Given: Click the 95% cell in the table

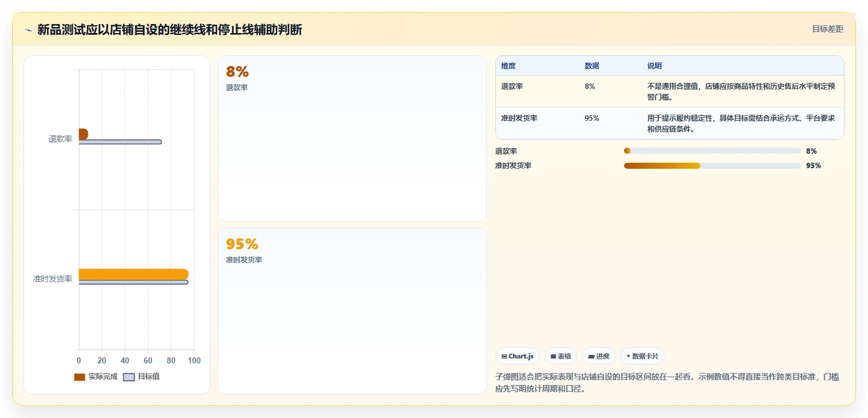Looking at the screenshot, I should pyautogui.click(x=591, y=118).
